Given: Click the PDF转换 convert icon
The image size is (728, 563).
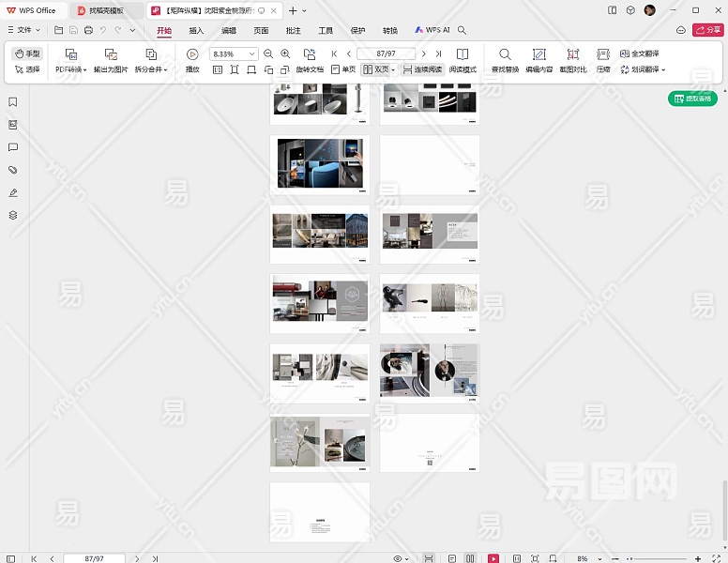Looking at the screenshot, I should pos(70,54).
